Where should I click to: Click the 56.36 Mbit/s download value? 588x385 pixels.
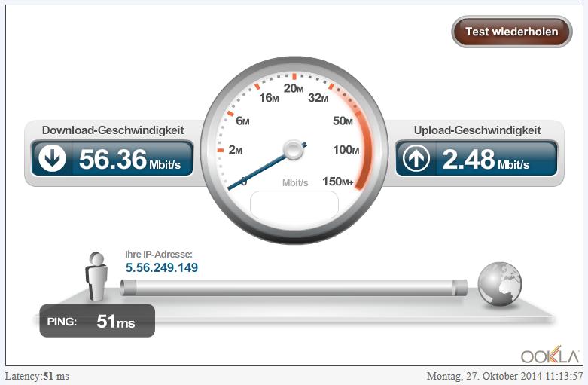[x=129, y=159]
